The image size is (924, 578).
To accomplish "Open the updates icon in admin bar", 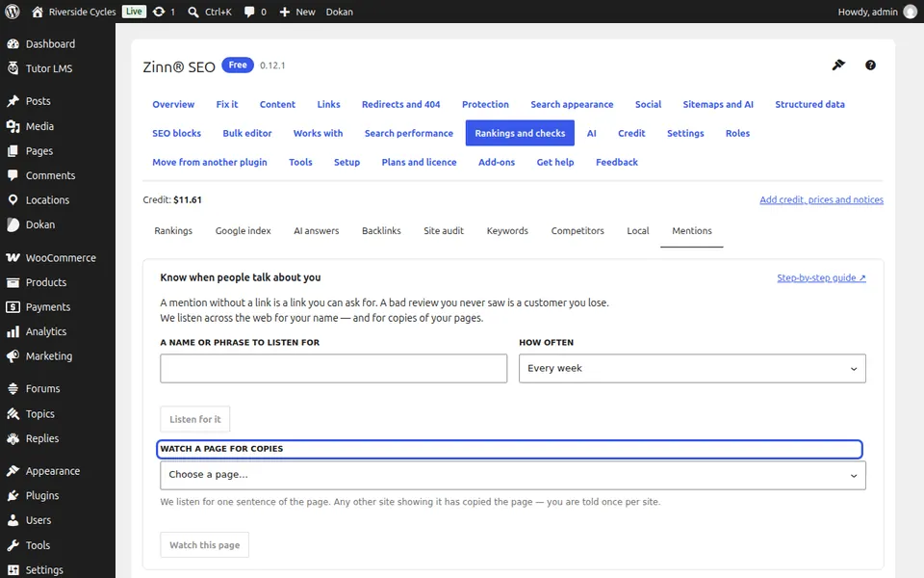I will coord(159,12).
